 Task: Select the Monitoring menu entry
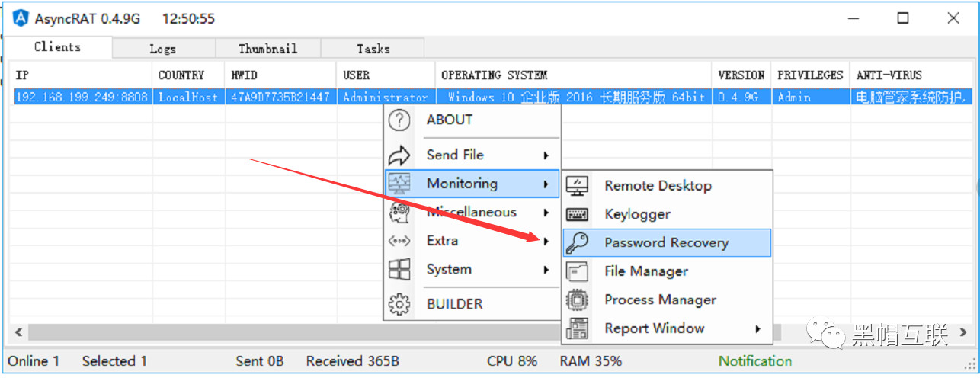coord(472,184)
